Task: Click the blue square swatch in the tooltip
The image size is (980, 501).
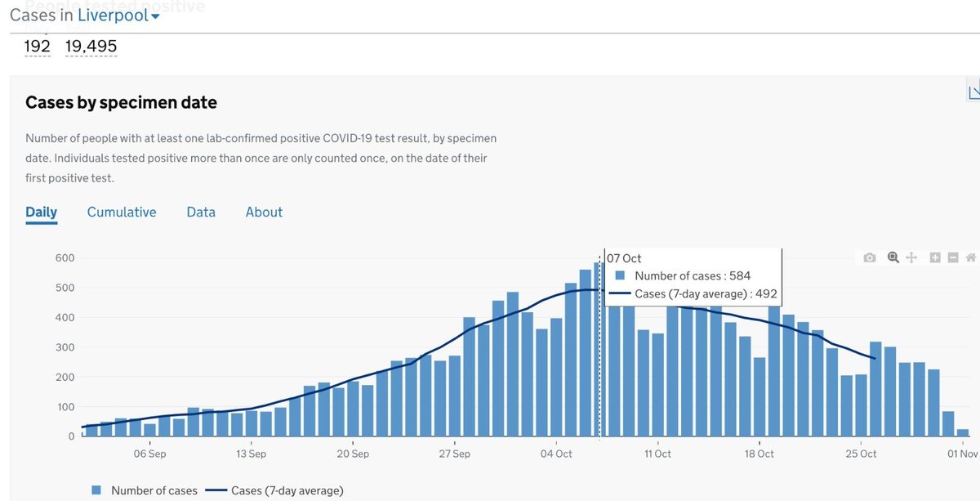Action: click(618, 275)
